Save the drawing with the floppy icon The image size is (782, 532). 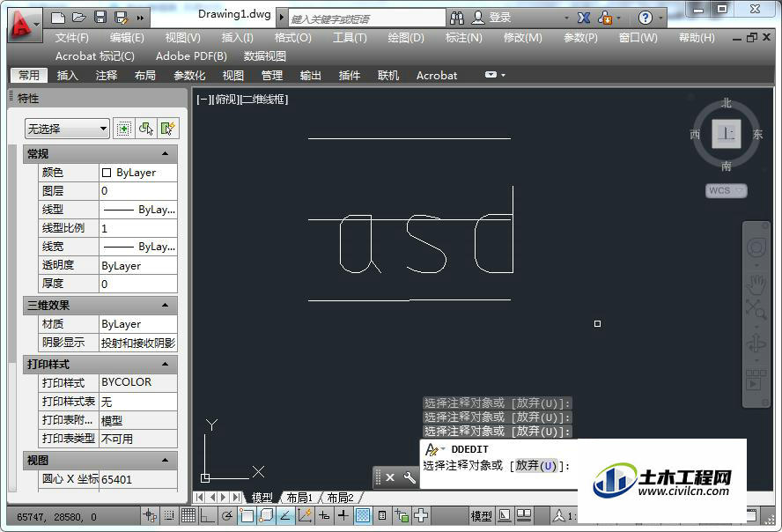(x=100, y=18)
